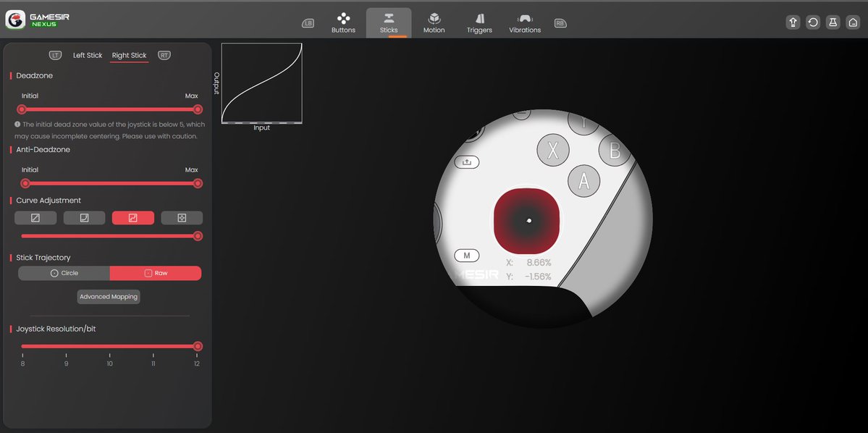The width and height of the screenshot is (868, 433).
Task: Click the LT trigger icon
Action: click(55, 55)
